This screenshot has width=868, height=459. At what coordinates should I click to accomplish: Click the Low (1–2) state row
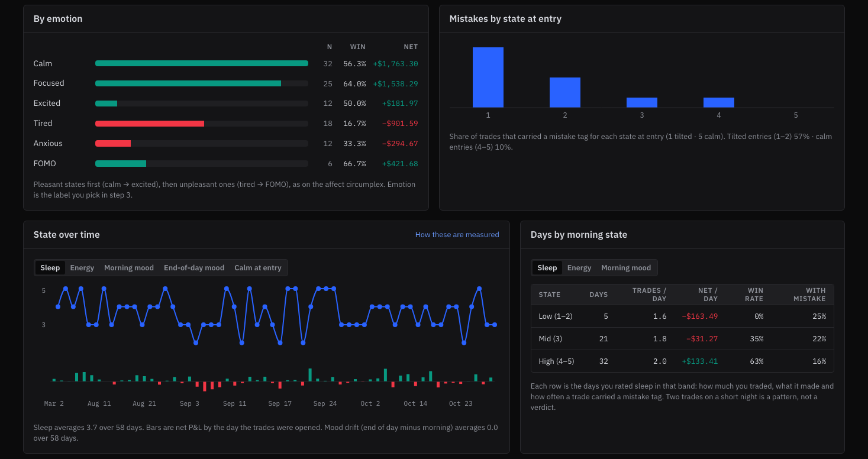click(x=682, y=316)
